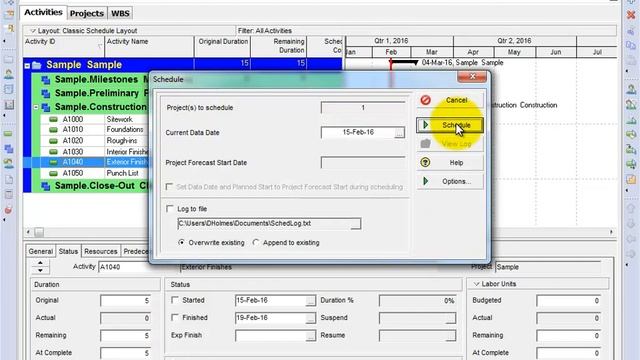Screen dimensions: 640x360
Task: Collapse the Sample.Construction WBS group
Action: 36,107
